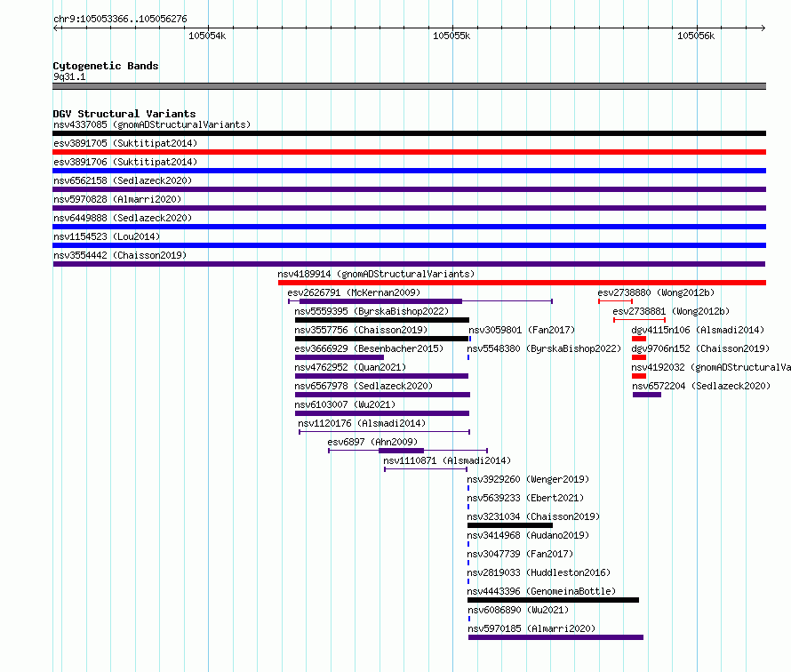
Task: Click the nsv6103007 (Wu2021) label
Action: (345, 404)
